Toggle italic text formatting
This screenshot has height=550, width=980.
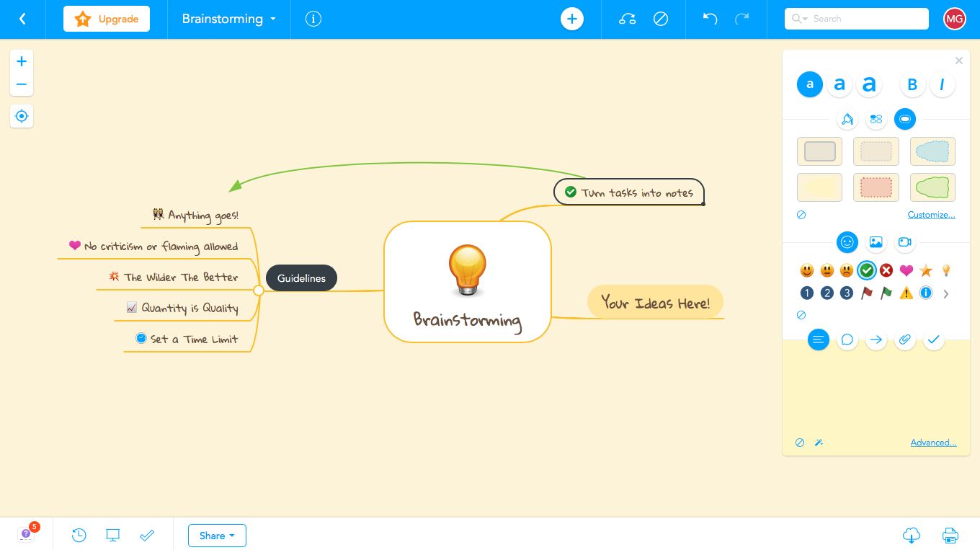tap(942, 84)
